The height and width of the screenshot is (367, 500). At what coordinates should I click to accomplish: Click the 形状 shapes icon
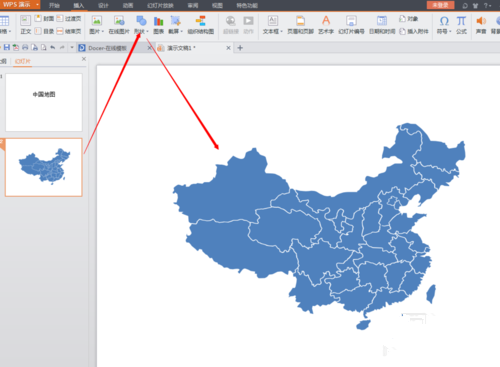(141, 21)
